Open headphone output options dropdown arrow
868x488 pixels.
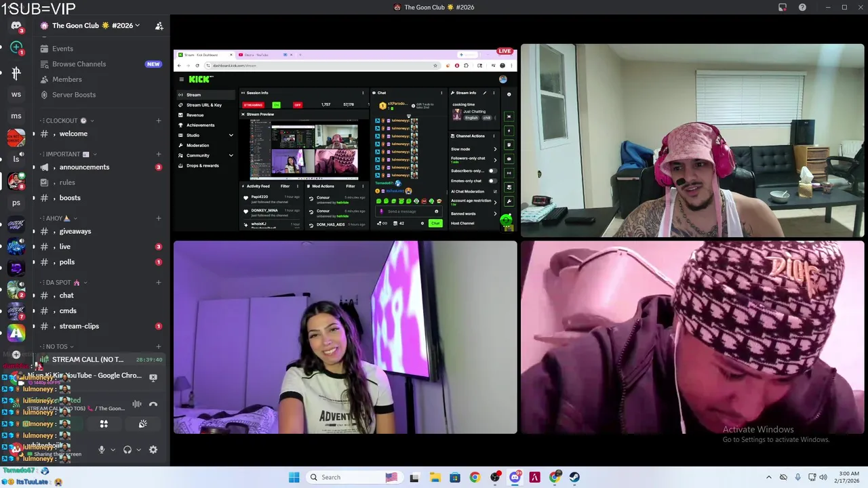[x=138, y=449]
